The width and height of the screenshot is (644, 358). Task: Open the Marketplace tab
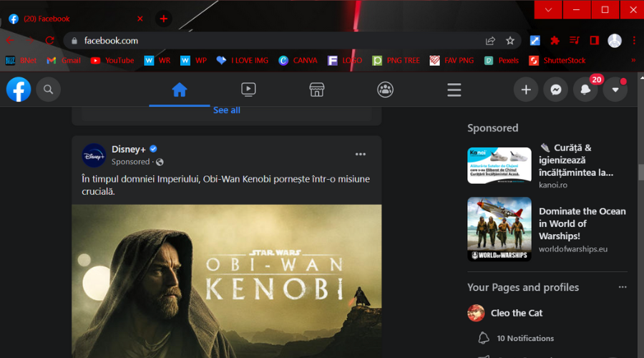(317, 89)
